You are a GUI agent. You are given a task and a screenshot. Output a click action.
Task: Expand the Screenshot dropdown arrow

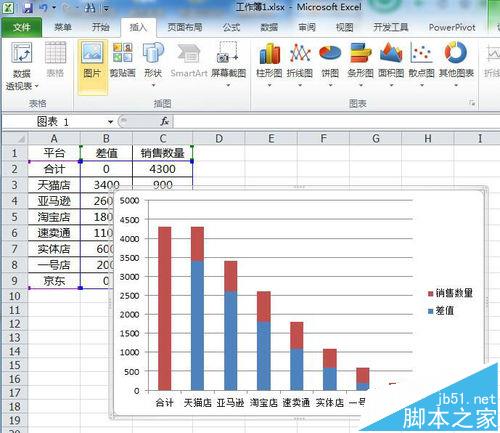(228, 86)
